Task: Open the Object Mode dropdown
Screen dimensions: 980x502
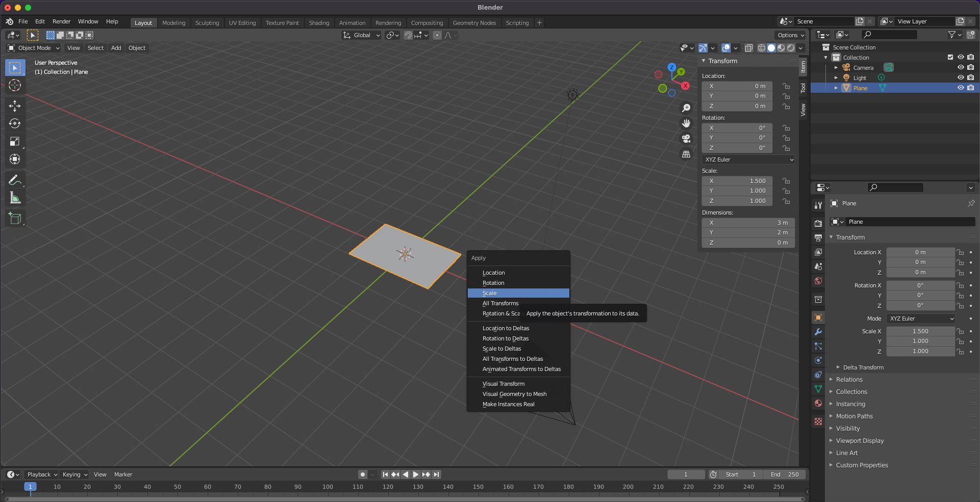Action: [x=34, y=48]
